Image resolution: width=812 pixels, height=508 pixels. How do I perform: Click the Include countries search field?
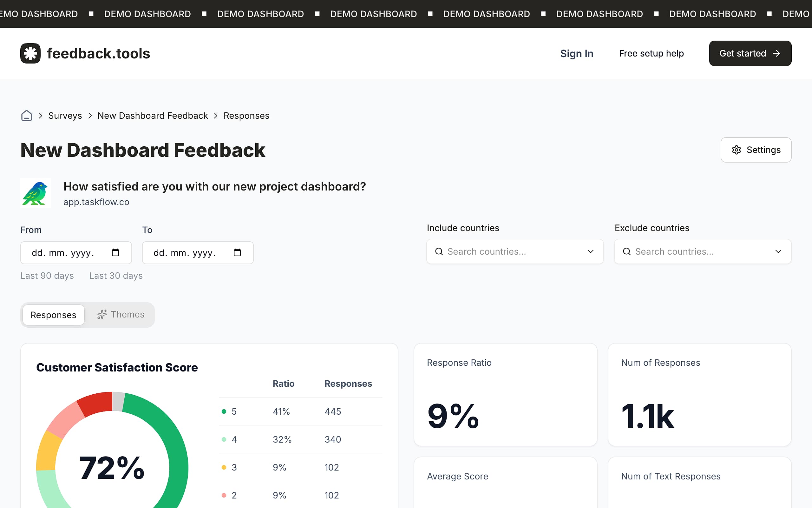click(515, 251)
